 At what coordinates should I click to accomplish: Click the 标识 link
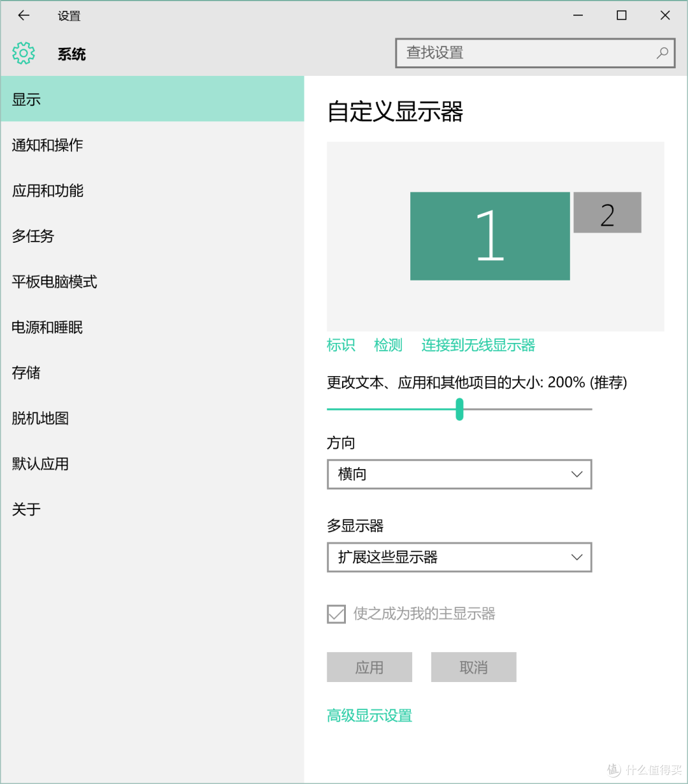pyautogui.click(x=341, y=345)
